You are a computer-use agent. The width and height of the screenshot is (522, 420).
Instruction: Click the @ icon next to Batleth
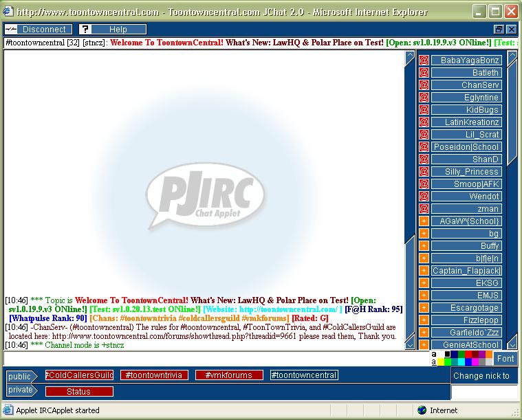click(x=424, y=73)
